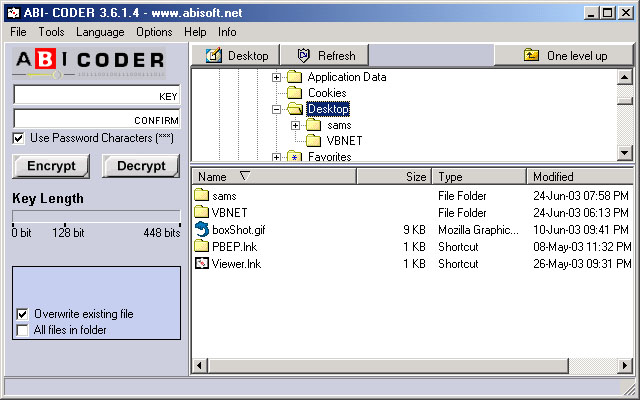Click the Decrypt button
Viewport: 640px width, 400px height.
[x=141, y=166]
